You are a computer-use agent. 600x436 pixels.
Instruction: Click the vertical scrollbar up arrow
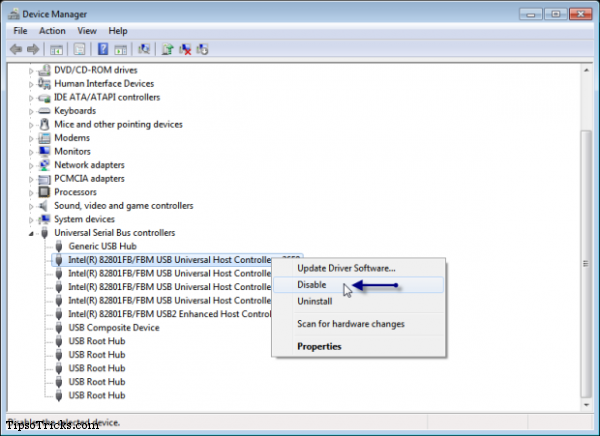point(586,70)
